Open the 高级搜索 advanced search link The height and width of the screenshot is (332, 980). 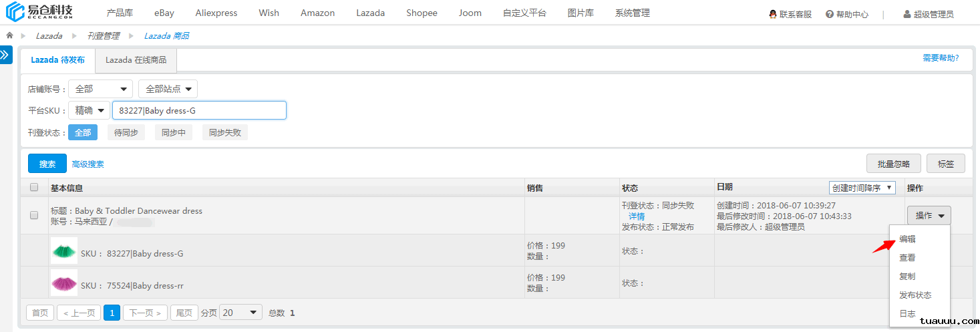pos(88,164)
